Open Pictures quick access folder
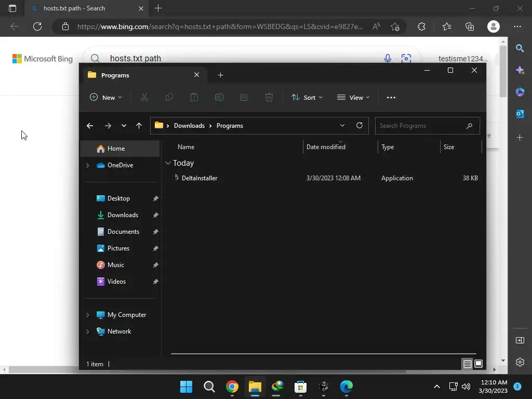The height and width of the screenshot is (399, 532). click(x=120, y=248)
